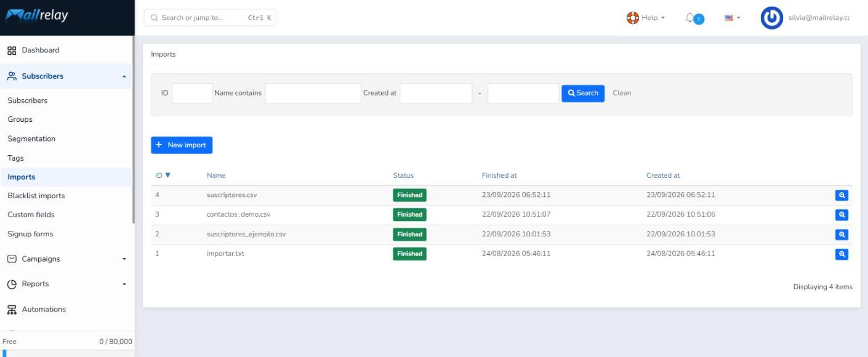Click silvia@mailrelay account email

(x=819, y=18)
